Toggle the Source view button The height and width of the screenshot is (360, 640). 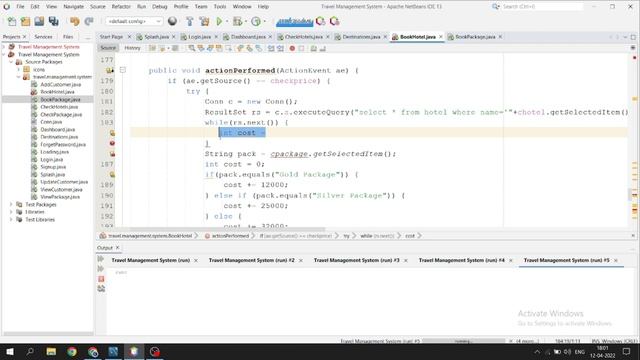[108, 48]
